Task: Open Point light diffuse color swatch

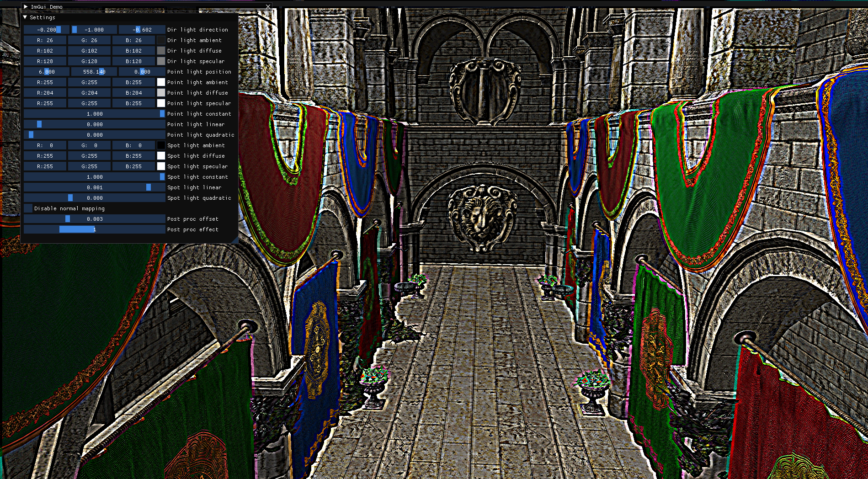Action: (x=161, y=93)
